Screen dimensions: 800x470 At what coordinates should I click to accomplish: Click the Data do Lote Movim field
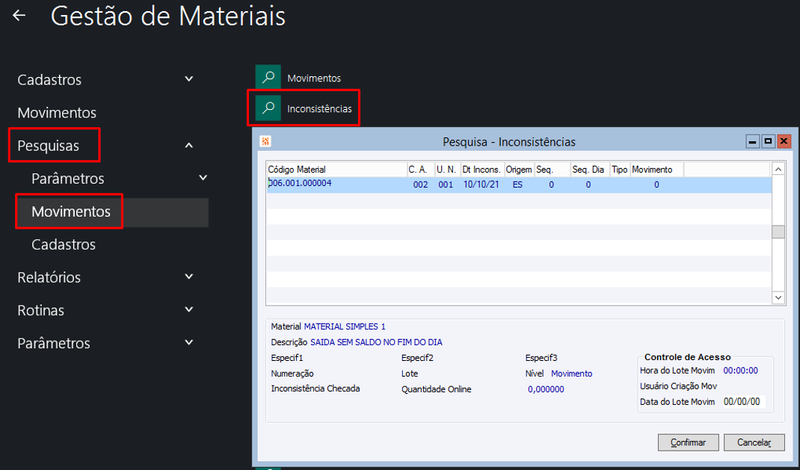click(743, 402)
